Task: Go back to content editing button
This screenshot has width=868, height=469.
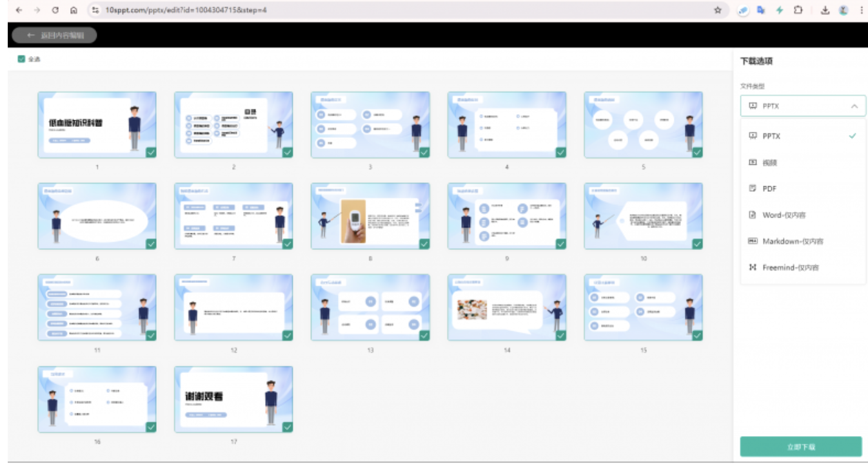Action: coord(55,35)
